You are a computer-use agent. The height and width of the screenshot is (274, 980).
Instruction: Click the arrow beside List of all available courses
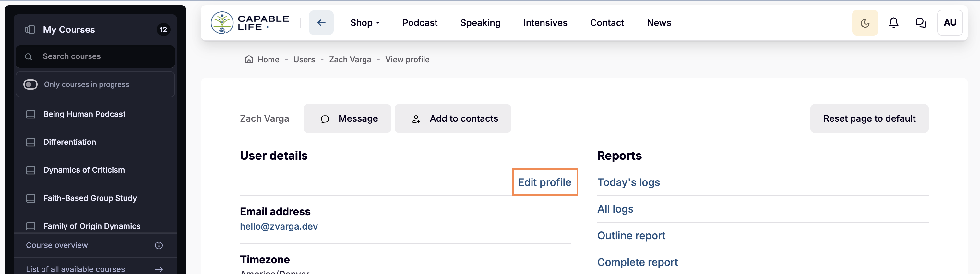click(x=159, y=269)
